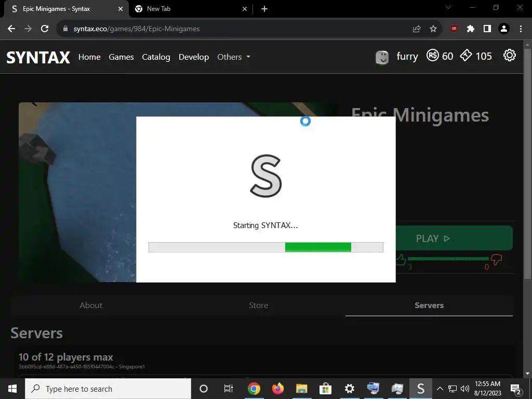
Task: Open the Catalog page
Action: click(x=156, y=57)
